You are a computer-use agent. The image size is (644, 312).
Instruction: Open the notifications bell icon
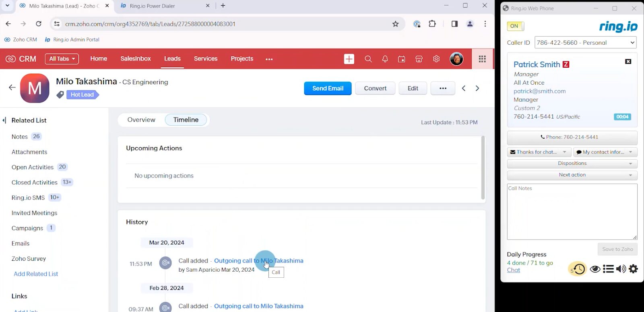click(385, 59)
